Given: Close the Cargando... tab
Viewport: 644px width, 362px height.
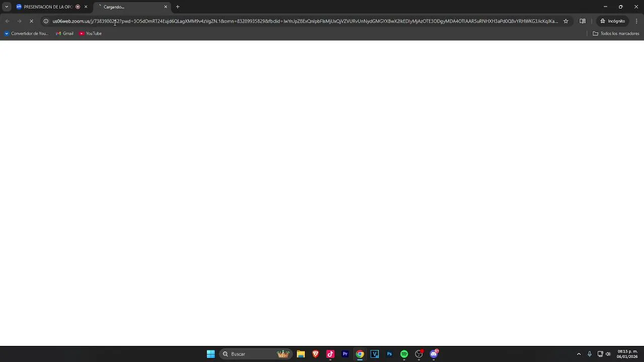Looking at the screenshot, I should pos(166,7).
